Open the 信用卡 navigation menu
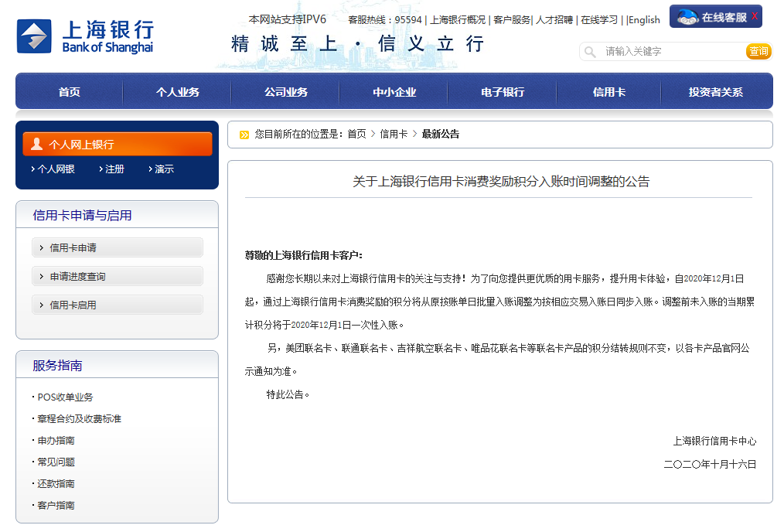The image size is (784, 532). (609, 92)
